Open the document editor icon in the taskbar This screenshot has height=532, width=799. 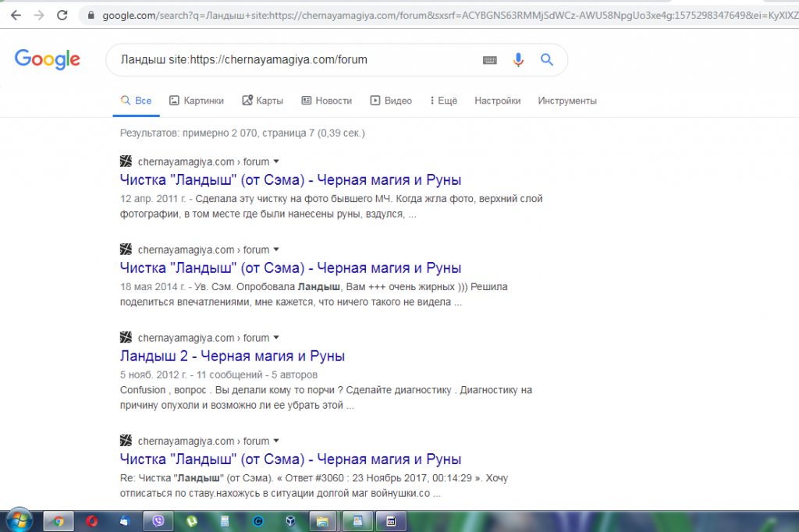(357, 521)
